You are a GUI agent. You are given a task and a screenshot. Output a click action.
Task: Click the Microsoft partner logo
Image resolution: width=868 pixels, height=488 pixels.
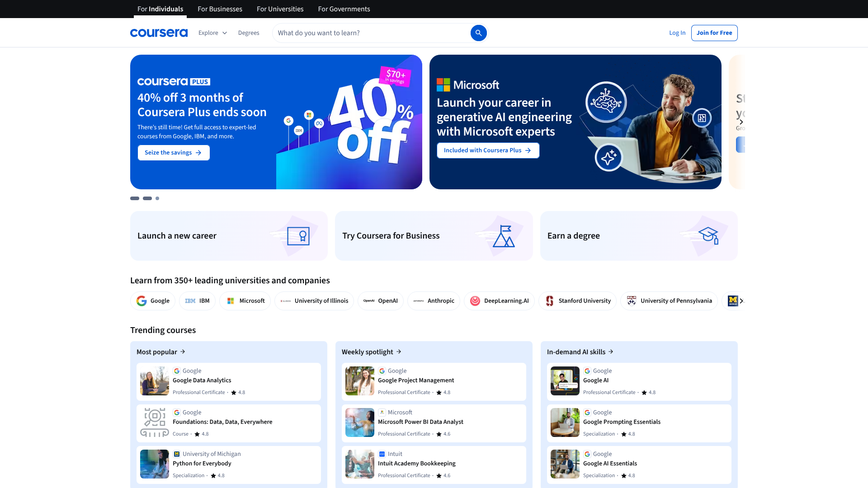pos(245,300)
